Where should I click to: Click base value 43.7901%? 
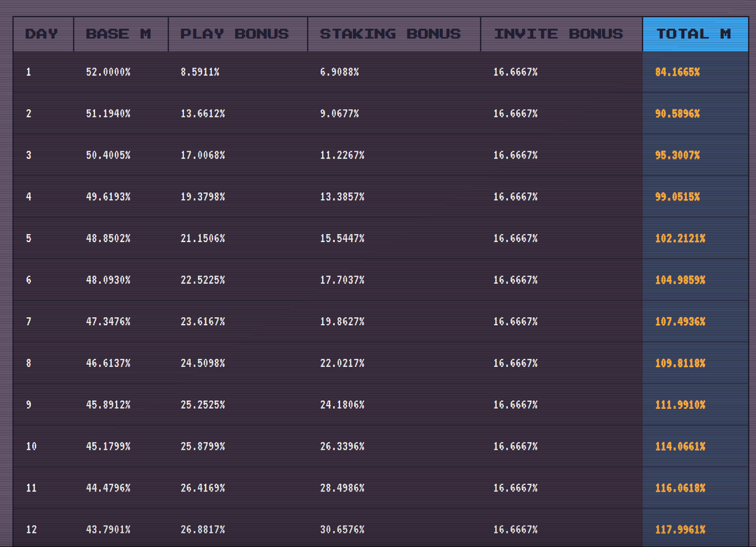coord(108,530)
